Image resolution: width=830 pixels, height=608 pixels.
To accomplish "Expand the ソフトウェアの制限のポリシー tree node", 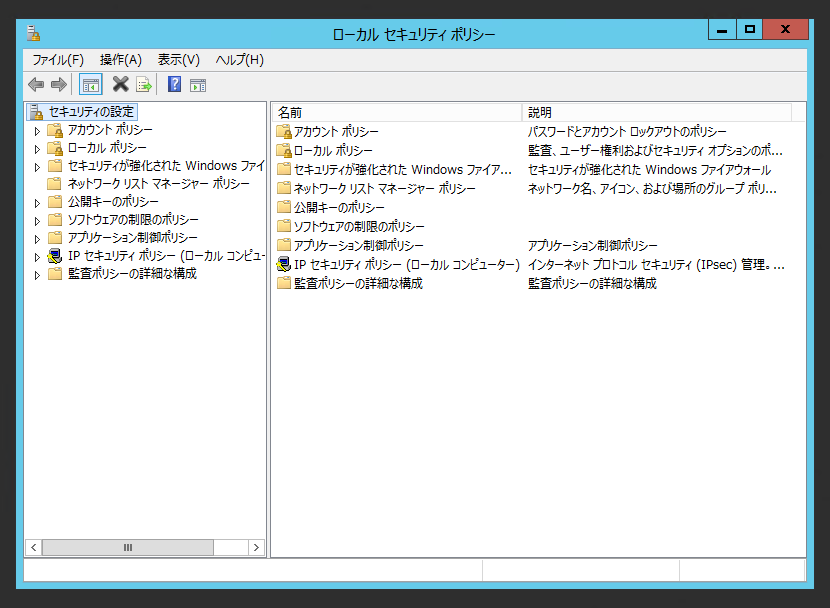I will (37, 221).
